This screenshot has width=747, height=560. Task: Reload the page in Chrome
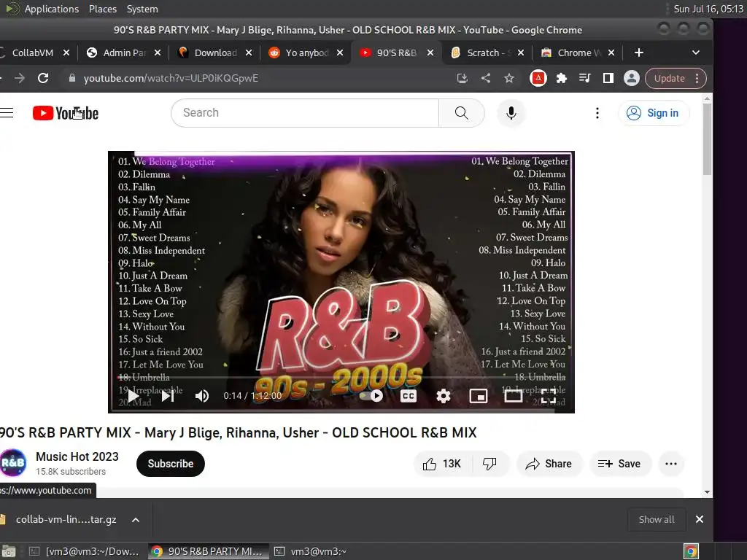point(43,78)
